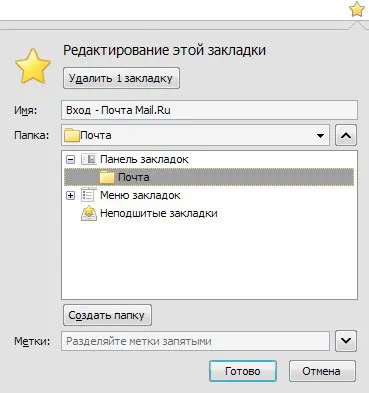Click the Папка: label

pos(31,135)
